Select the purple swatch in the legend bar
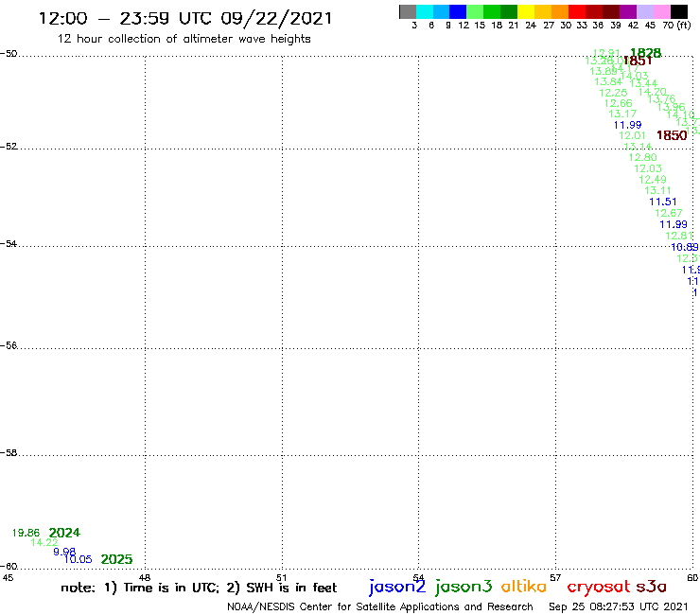The image size is (700, 615). tap(628, 11)
